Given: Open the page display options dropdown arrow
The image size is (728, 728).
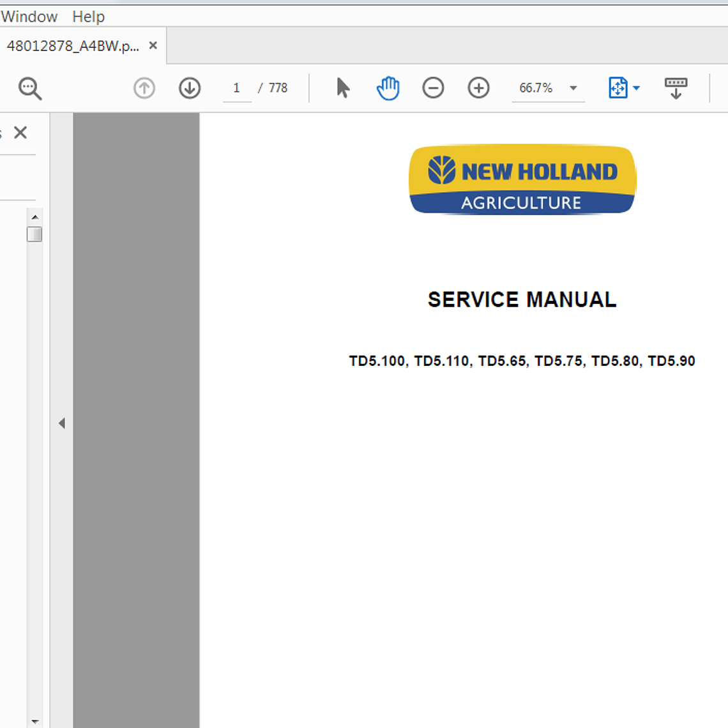Looking at the screenshot, I should (x=635, y=87).
